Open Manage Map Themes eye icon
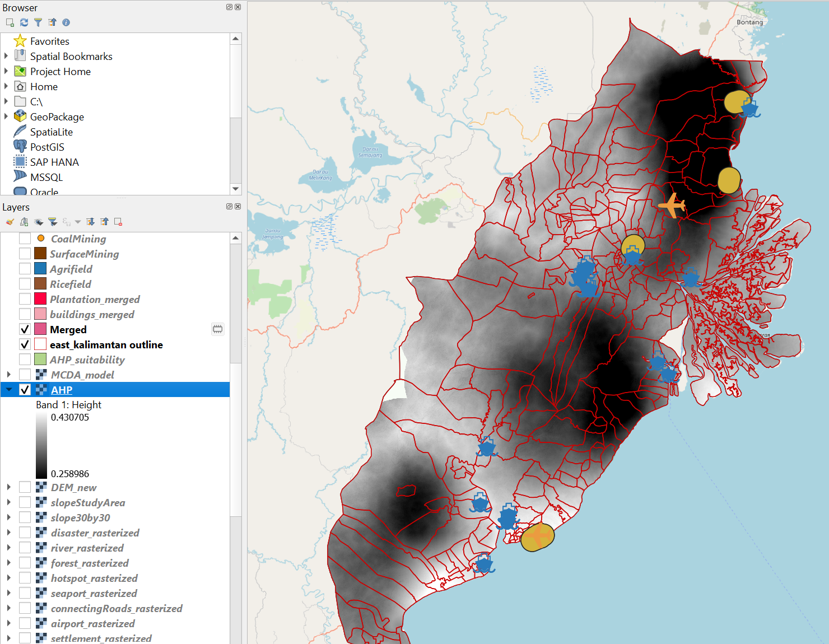The image size is (829, 644). 39,222
